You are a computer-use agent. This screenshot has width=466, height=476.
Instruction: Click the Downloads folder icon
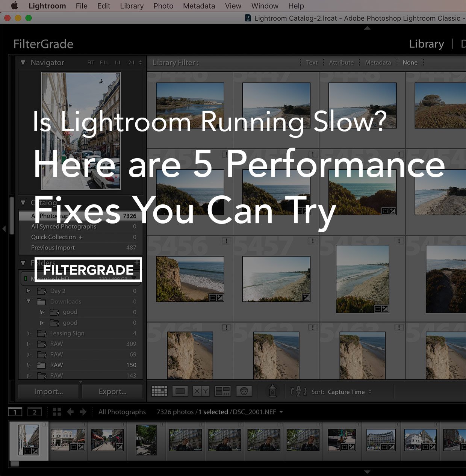coord(42,302)
